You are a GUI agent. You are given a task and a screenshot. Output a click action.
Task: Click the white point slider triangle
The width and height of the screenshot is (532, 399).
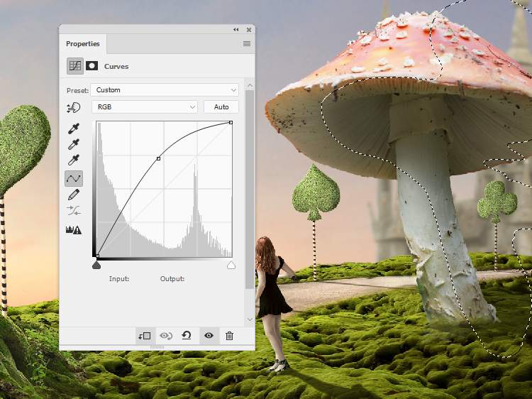[231, 266]
